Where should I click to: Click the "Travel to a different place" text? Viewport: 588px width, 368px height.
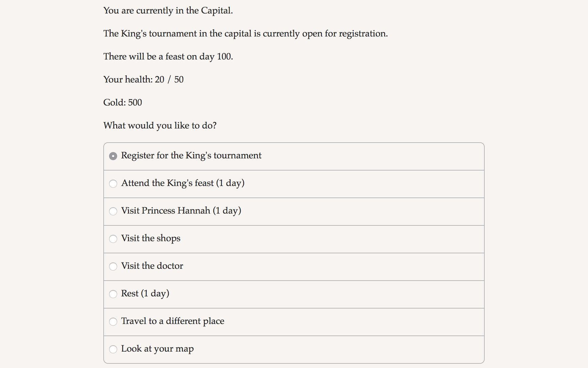coord(173,321)
